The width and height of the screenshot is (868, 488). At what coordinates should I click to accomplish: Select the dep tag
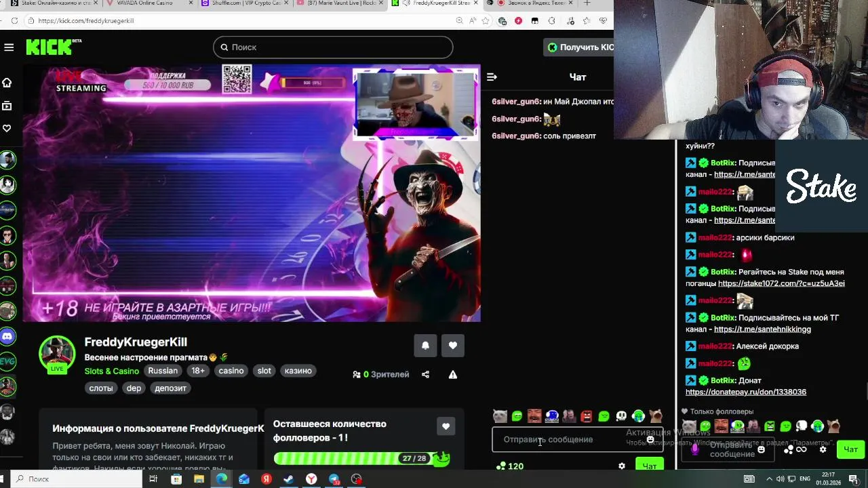[134, 388]
